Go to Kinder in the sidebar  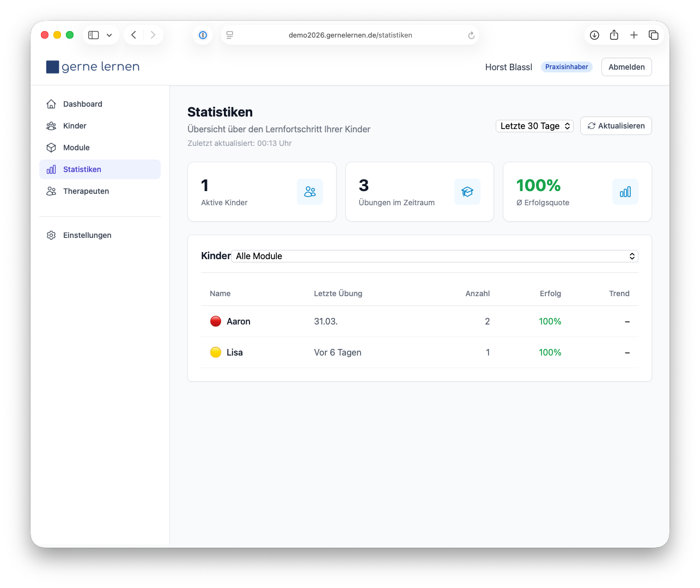100,126
